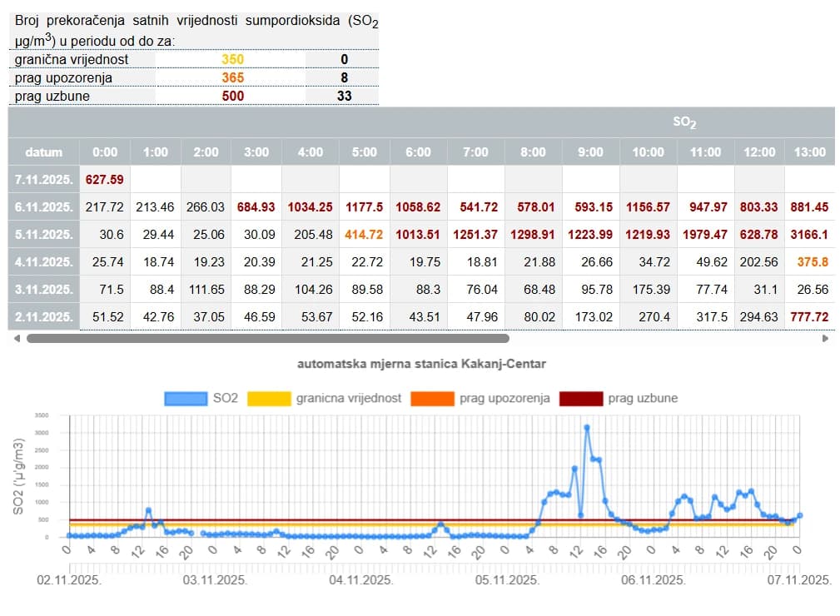This screenshot has width=840, height=616.
Task: Toggle the SO2 series in the chart legend
Action: point(201,398)
